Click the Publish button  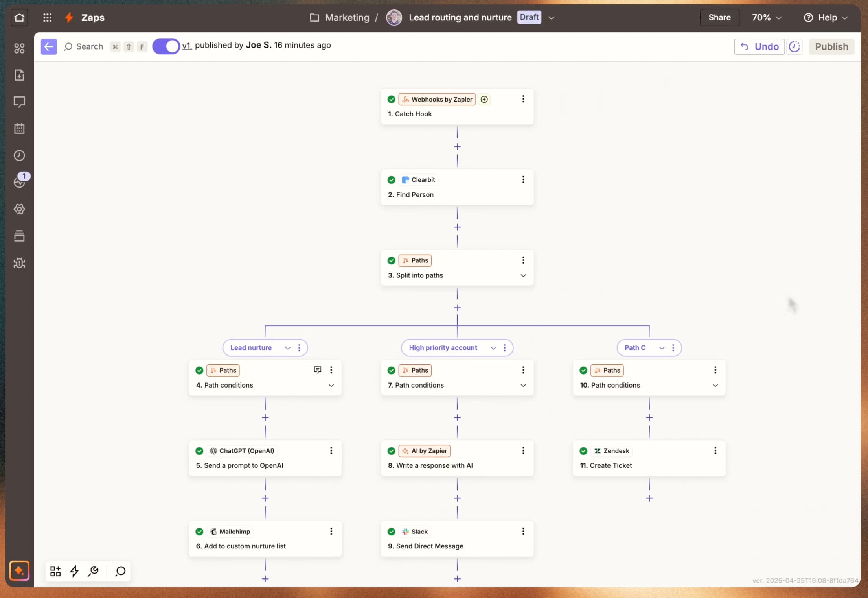(831, 46)
